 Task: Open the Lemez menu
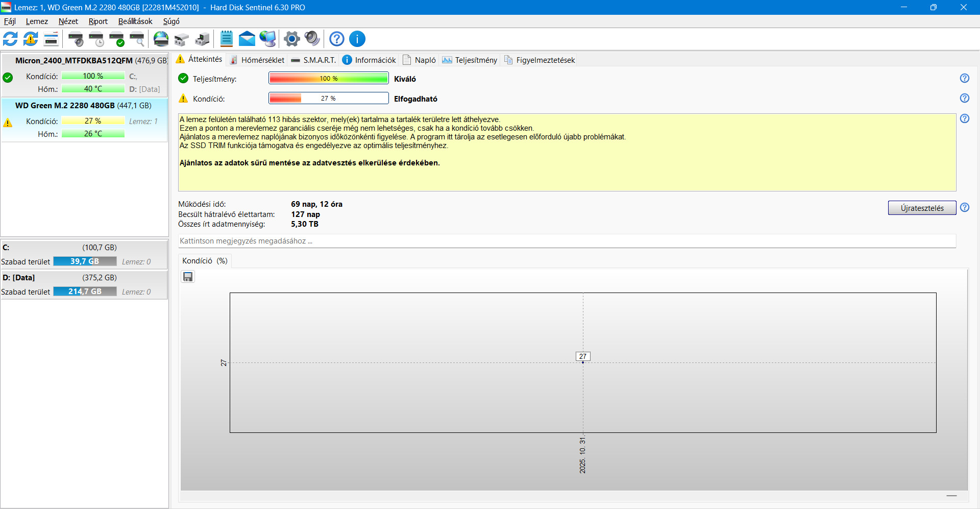[x=37, y=21]
